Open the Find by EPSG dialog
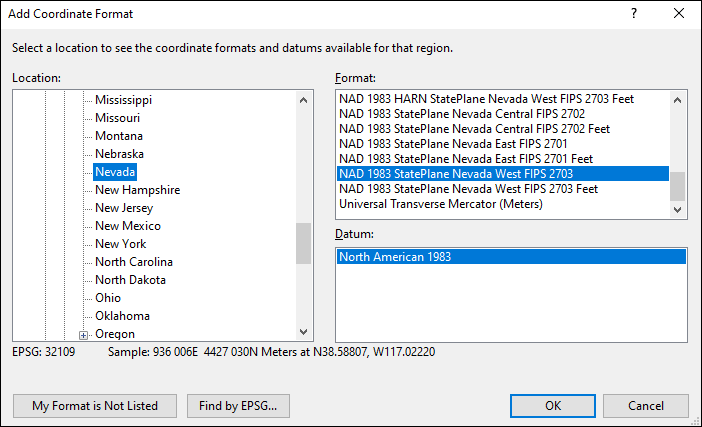Screen dimensions: 702x427 click(238, 406)
